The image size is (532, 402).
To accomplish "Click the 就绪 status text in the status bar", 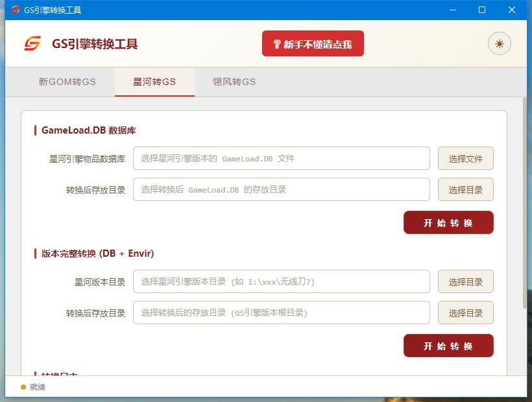I will tap(38, 386).
